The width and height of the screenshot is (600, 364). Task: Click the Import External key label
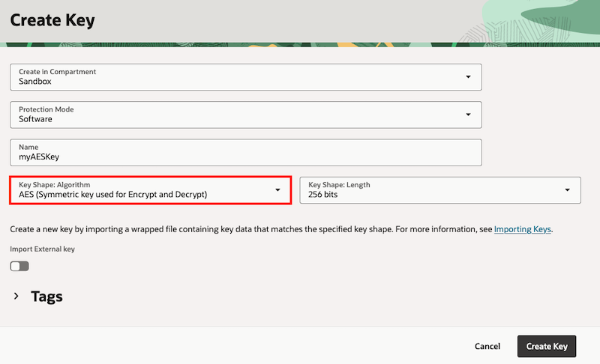click(x=43, y=249)
